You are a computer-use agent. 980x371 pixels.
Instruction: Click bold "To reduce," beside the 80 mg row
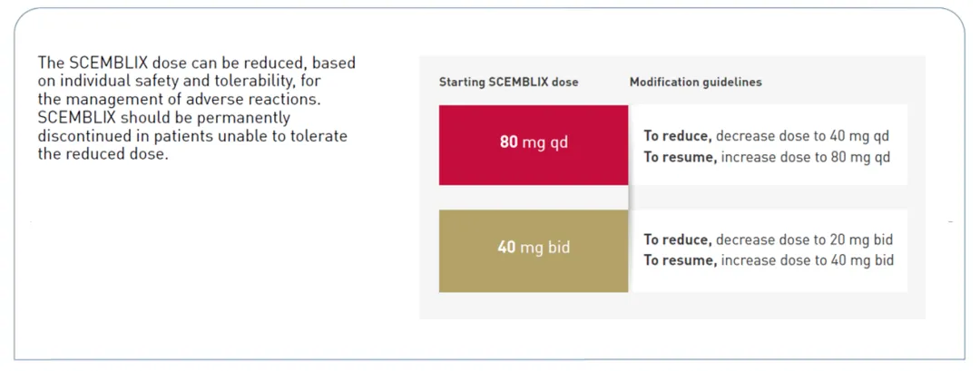click(x=678, y=136)
